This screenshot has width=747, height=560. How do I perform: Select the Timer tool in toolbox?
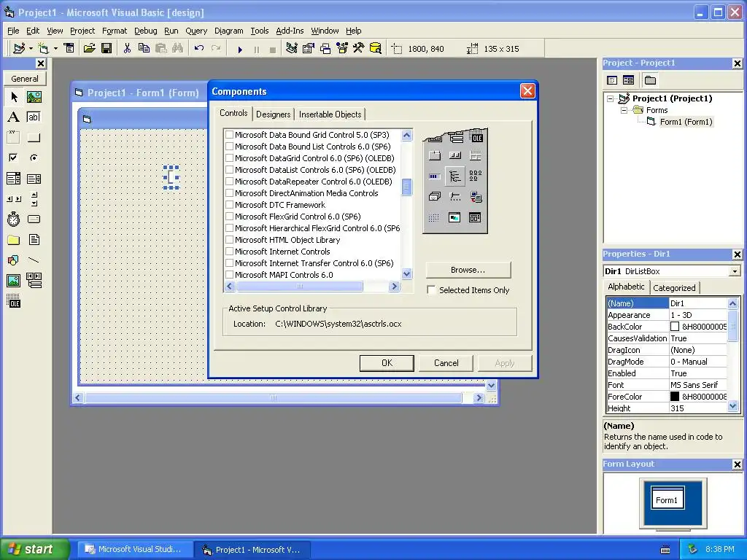(14, 219)
